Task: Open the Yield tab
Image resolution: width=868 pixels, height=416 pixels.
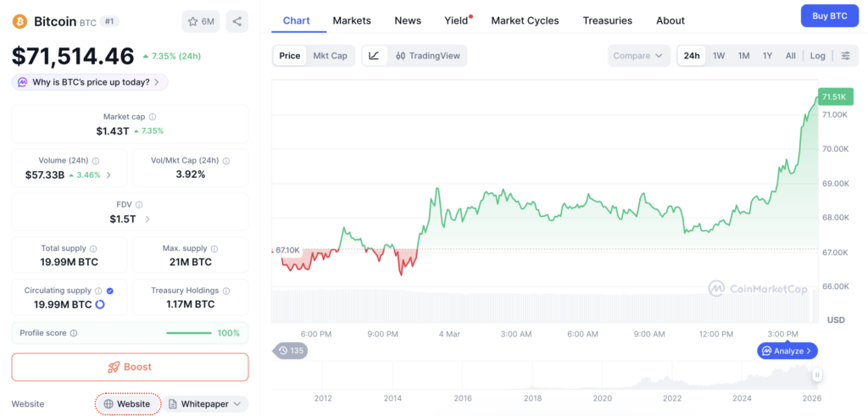Action: (456, 20)
